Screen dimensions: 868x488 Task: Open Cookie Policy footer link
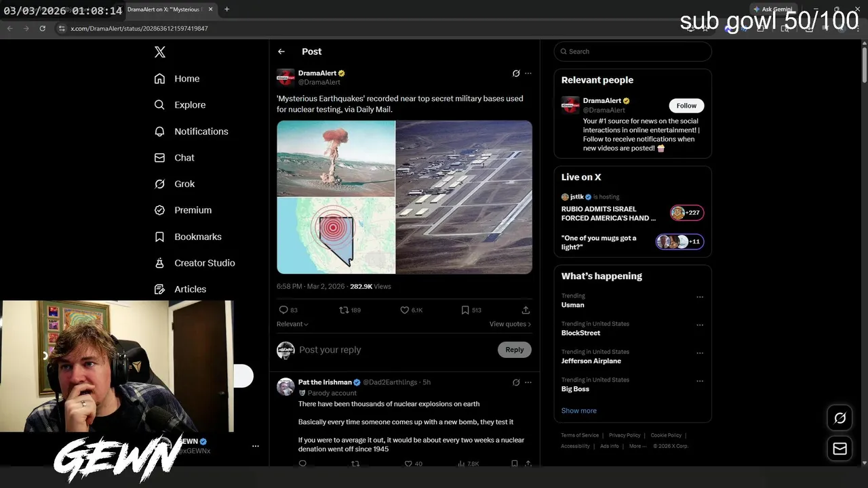[x=666, y=435]
